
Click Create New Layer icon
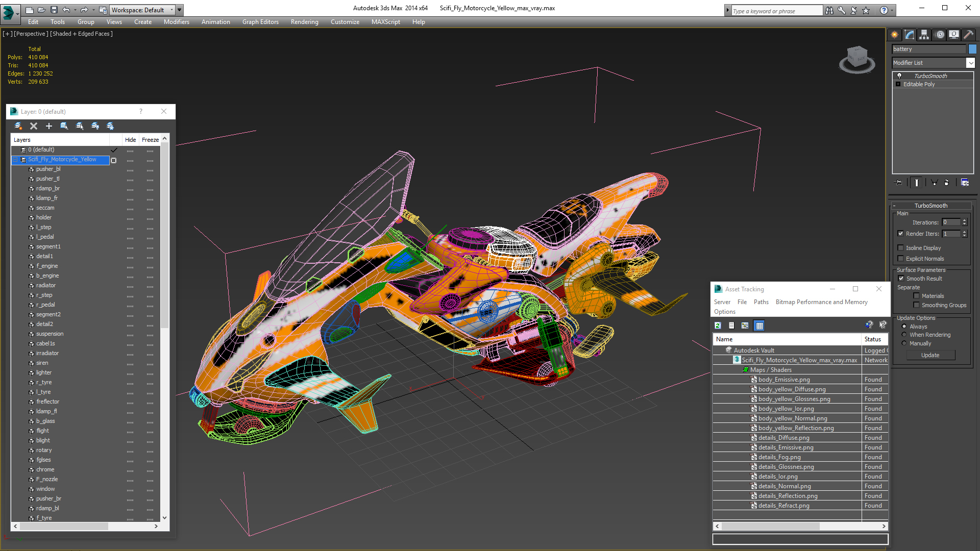tap(18, 126)
